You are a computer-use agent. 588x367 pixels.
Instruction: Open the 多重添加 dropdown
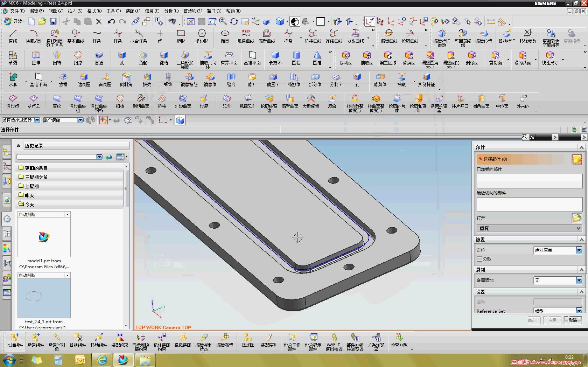coord(579,280)
